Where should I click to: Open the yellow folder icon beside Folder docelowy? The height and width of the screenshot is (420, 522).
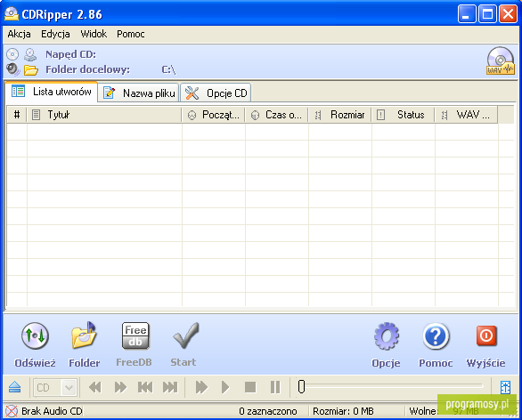pos(31,69)
